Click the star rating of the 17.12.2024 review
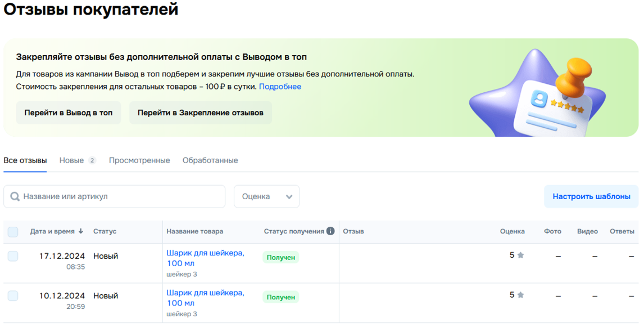644x328 pixels. (x=516, y=255)
